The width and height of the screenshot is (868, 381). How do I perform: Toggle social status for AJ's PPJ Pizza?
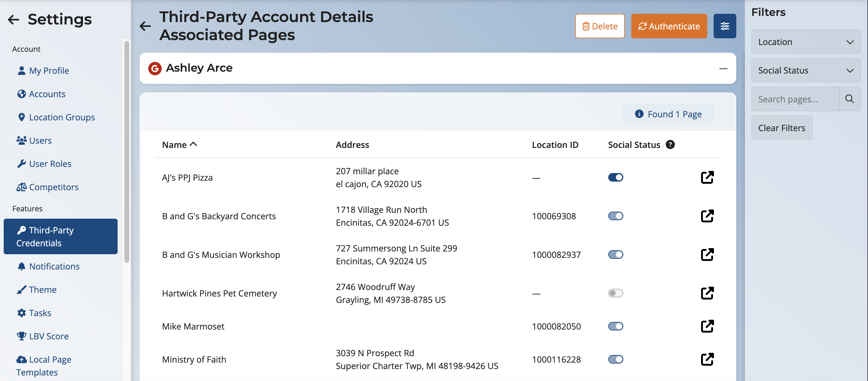tap(615, 178)
